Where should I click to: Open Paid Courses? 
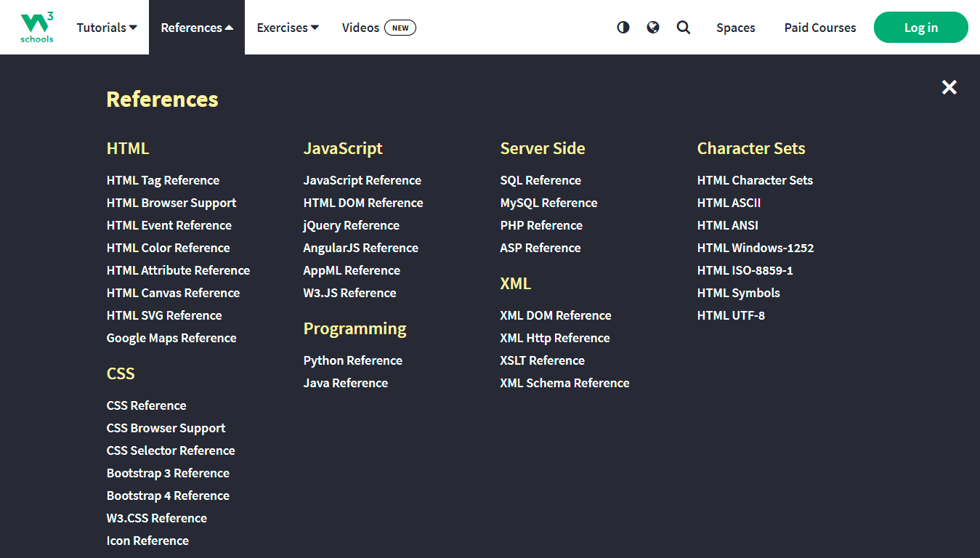pyautogui.click(x=820, y=28)
